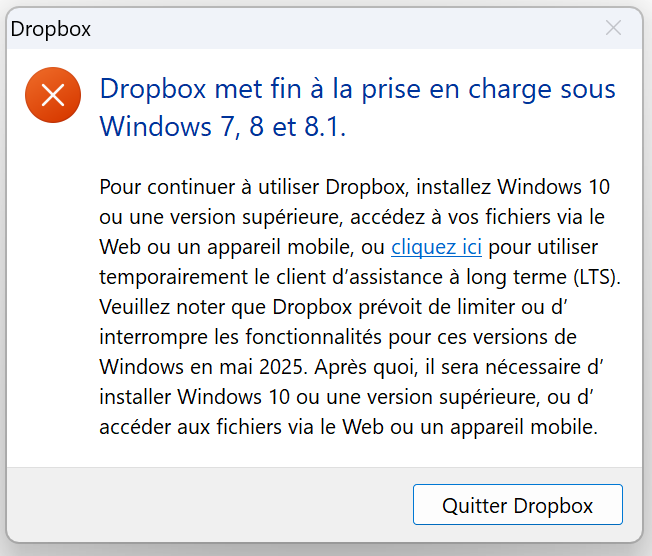
Task: Close the Dropbox dialog window
Action: 613,28
